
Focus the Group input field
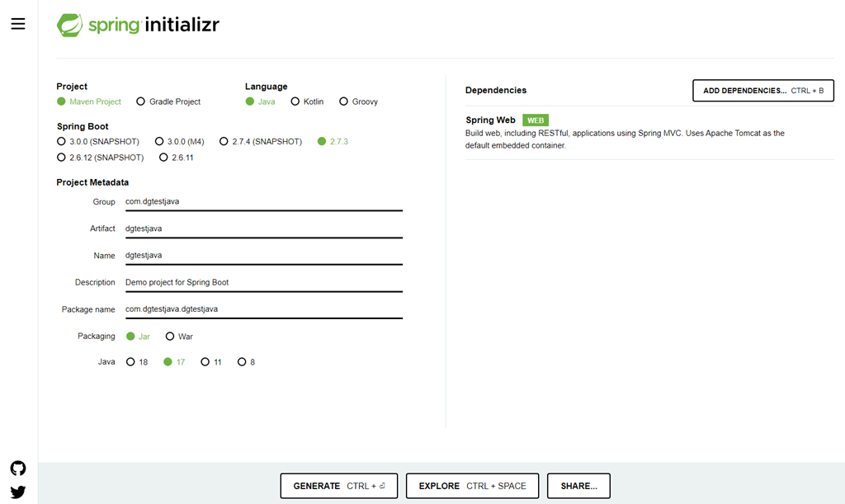tap(264, 202)
